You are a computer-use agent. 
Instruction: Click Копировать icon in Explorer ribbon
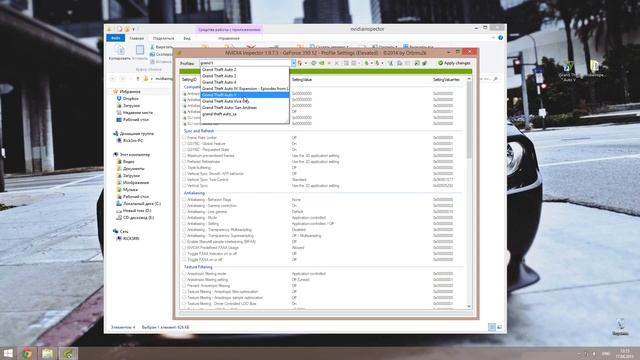[120, 53]
